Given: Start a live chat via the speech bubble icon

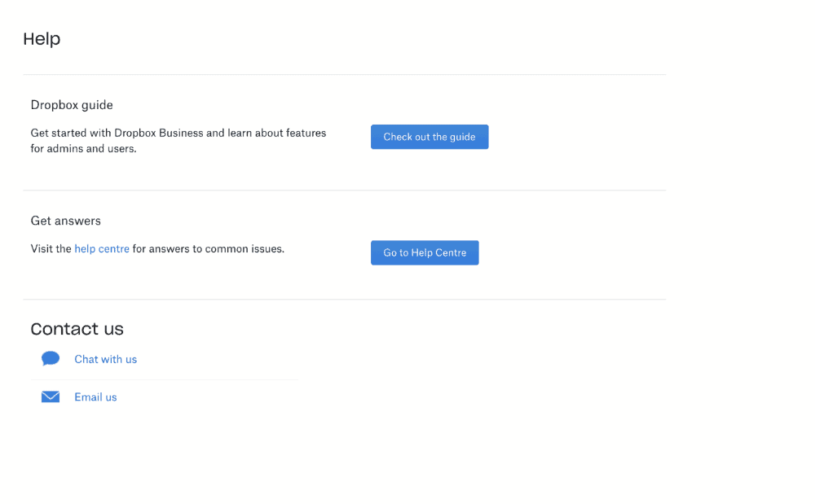Looking at the screenshot, I should click(50, 358).
